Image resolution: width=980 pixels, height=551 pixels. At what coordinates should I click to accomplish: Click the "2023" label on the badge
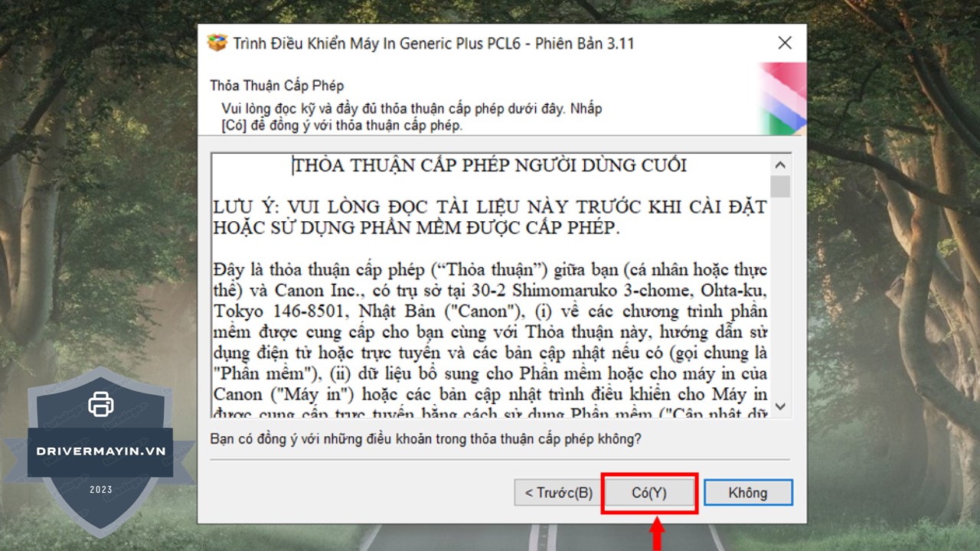pos(100,490)
